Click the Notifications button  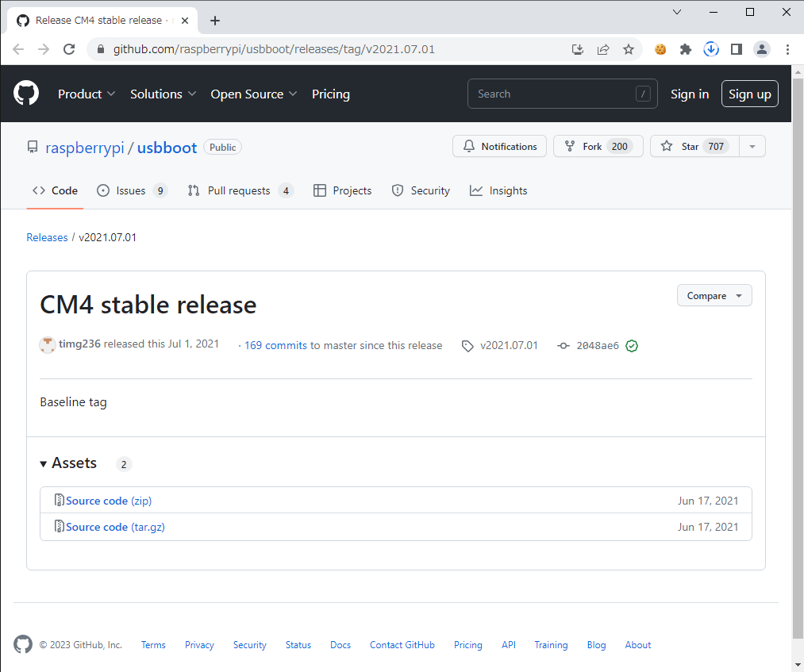pos(499,147)
